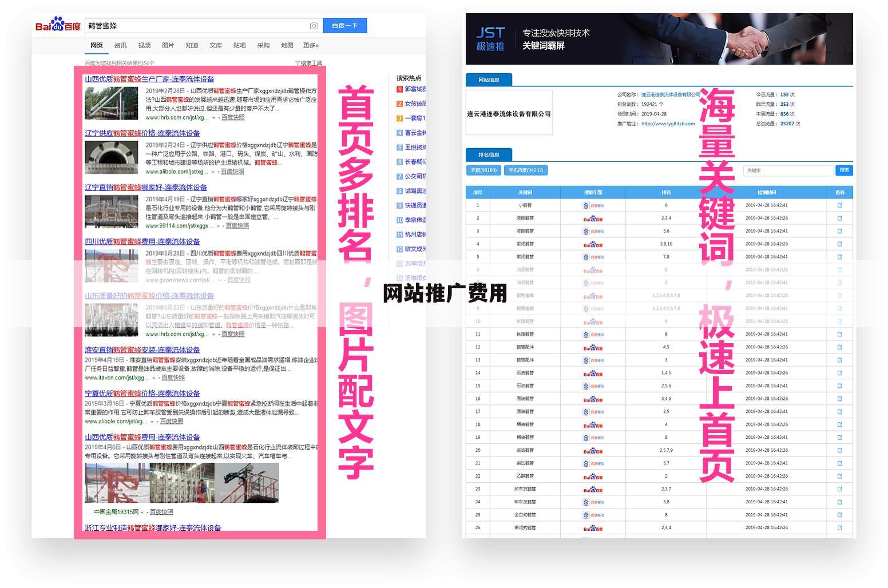
Task: Switch to the 网页 tab
Action: [97, 45]
